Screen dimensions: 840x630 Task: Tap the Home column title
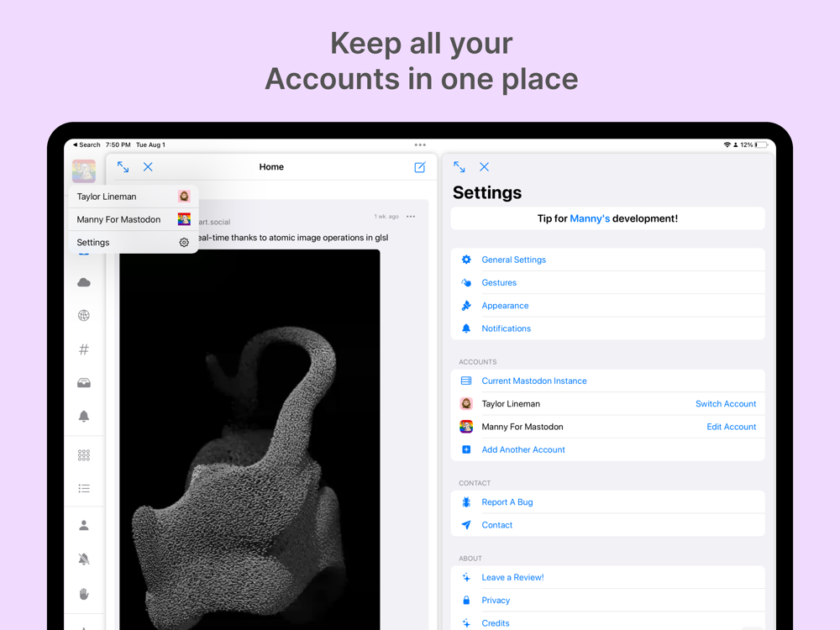[x=271, y=167]
